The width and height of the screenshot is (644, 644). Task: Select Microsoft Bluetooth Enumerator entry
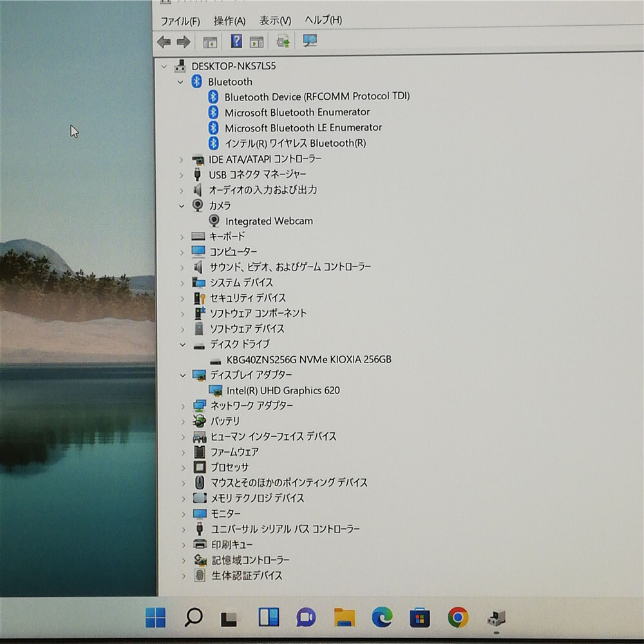pyautogui.click(x=297, y=112)
